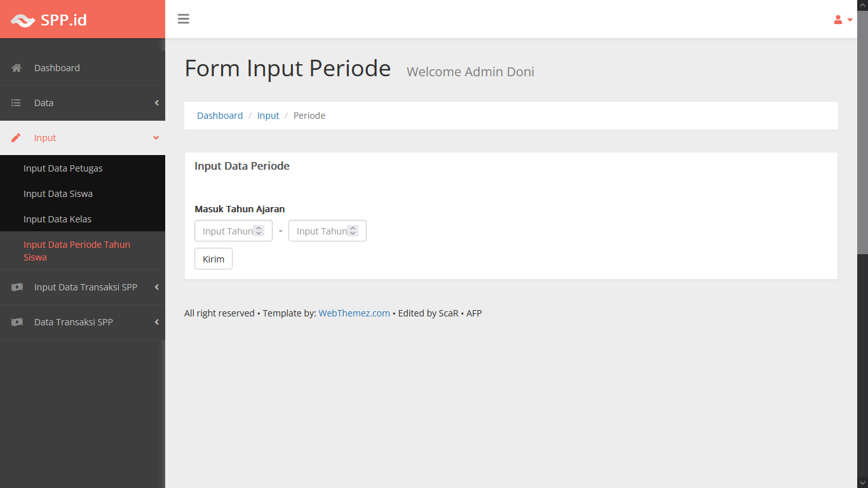Expand the Data menu chevron
The width and height of the screenshot is (868, 488).
point(156,103)
